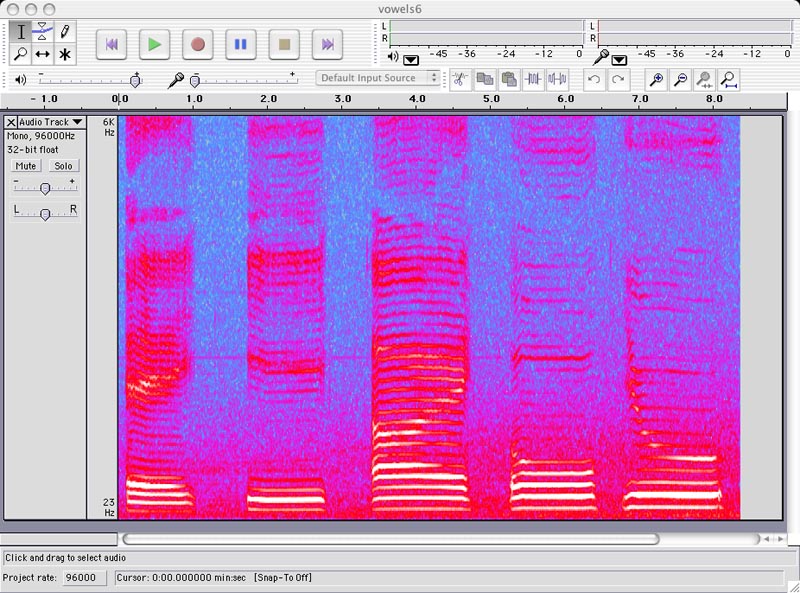The width and height of the screenshot is (800, 593).
Task: Open the Audio Track dropdown menu
Action: (x=51, y=122)
